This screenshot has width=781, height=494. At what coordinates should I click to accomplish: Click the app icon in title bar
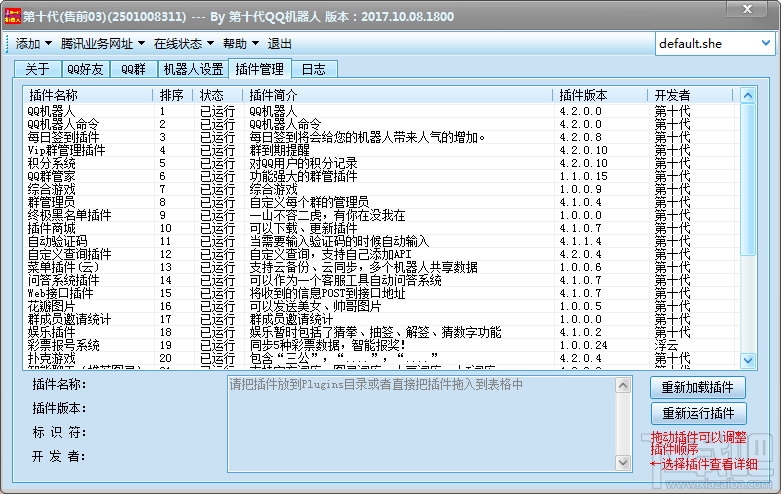tap(12, 16)
